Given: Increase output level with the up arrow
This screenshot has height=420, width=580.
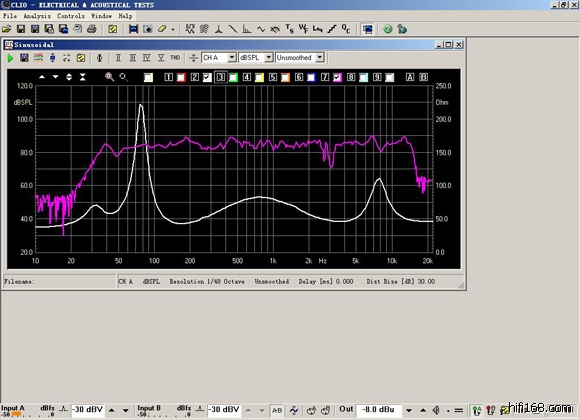Looking at the screenshot, I should point(423,410).
